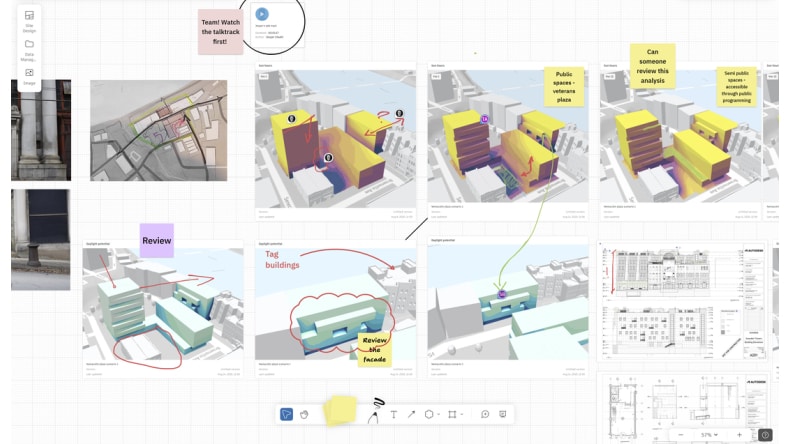This screenshot has width=788, height=444.
Task: Select 'Can someone review this analysis' note
Action: pyautogui.click(x=652, y=66)
